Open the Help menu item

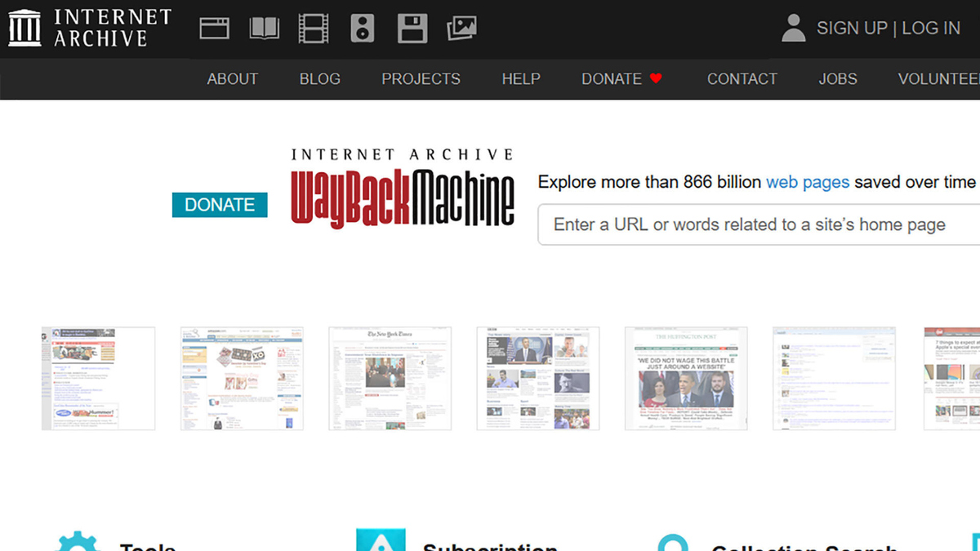pos(521,79)
